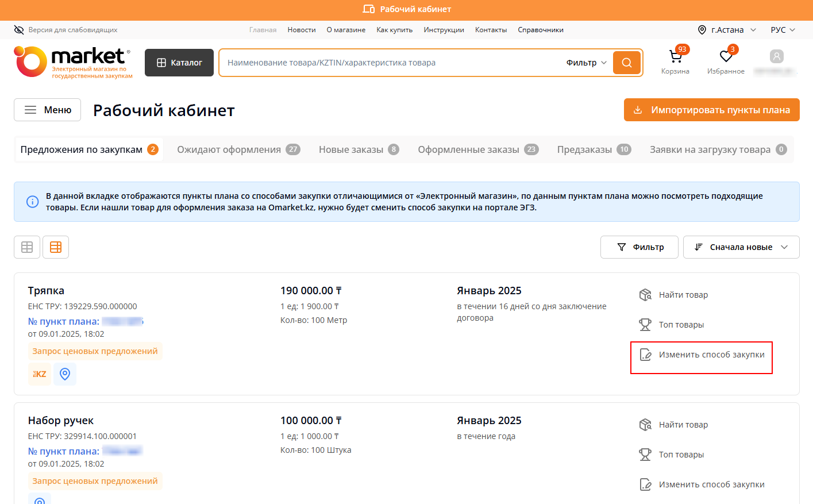813x504 pixels.
Task: Open the РУС language dropdown
Action: coord(783,30)
